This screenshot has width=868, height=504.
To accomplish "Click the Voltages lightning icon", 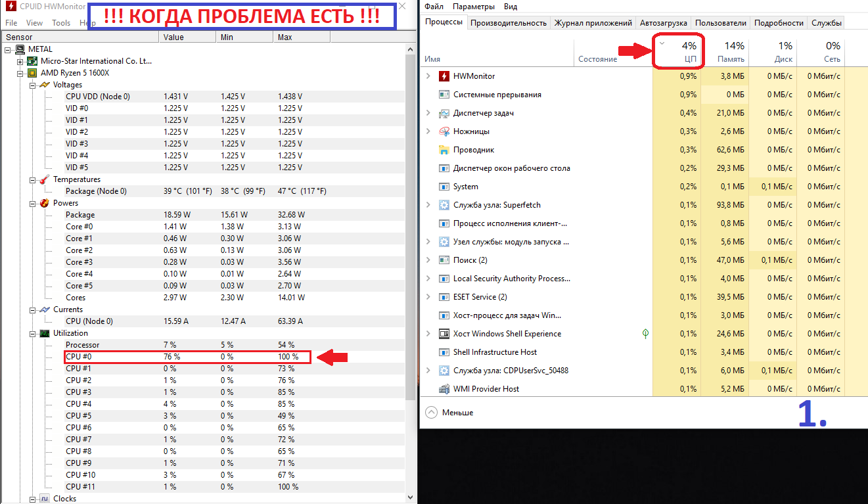I will tap(45, 85).
